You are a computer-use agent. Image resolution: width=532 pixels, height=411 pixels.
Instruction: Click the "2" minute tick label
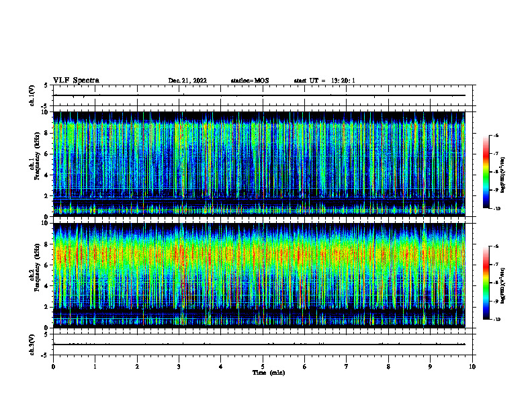click(x=137, y=367)
